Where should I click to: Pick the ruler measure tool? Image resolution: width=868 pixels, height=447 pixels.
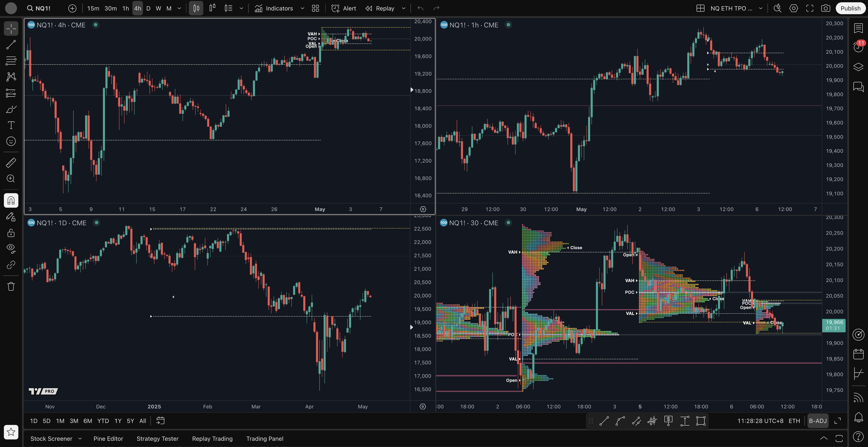tap(11, 163)
